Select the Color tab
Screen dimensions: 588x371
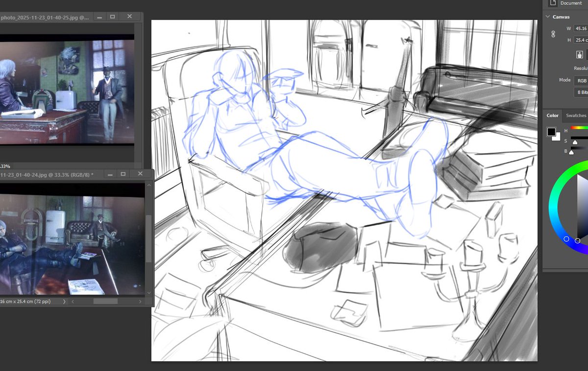point(552,115)
